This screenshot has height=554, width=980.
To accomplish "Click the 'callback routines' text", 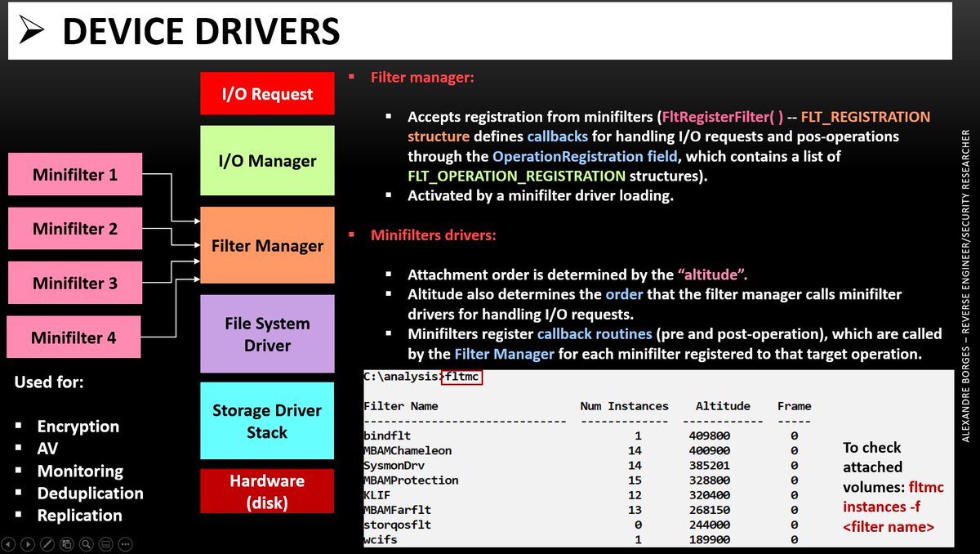I will (x=595, y=334).
